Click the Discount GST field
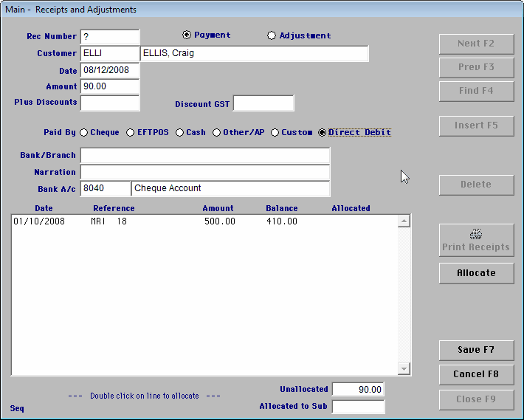This screenshot has width=524, height=420. 263,103
